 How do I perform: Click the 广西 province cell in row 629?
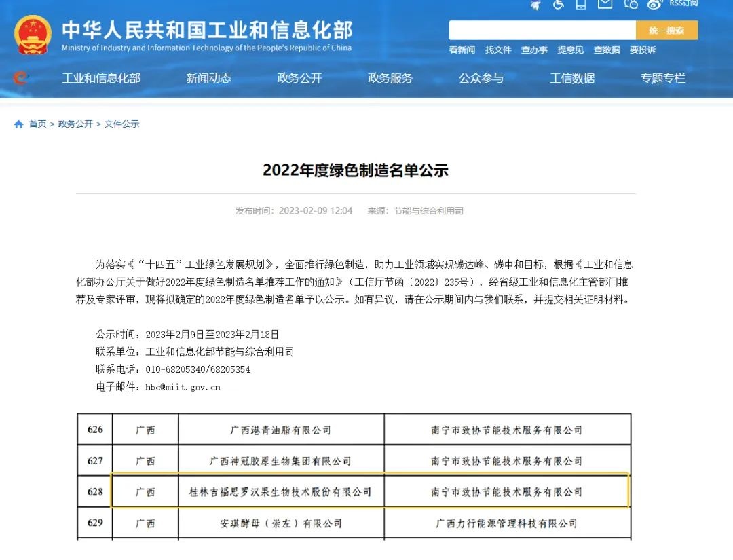pyautogui.click(x=145, y=523)
